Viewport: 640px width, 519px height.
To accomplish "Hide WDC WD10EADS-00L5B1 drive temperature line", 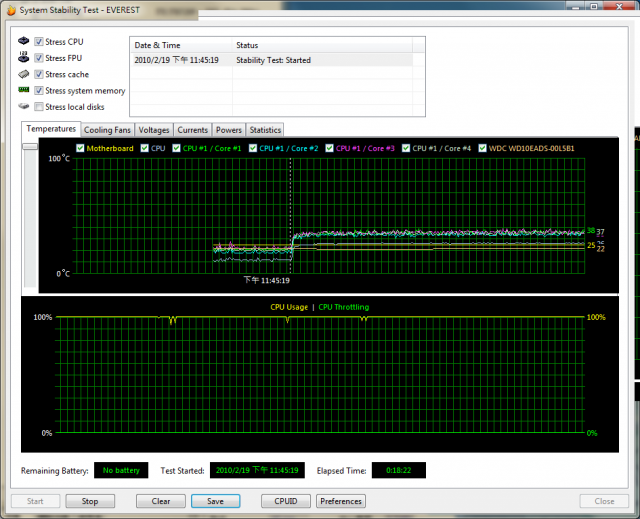I will [x=482, y=148].
